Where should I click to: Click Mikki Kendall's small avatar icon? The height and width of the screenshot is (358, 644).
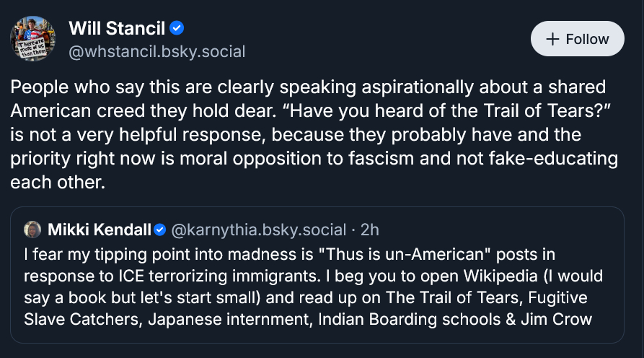pyautogui.click(x=33, y=230)
